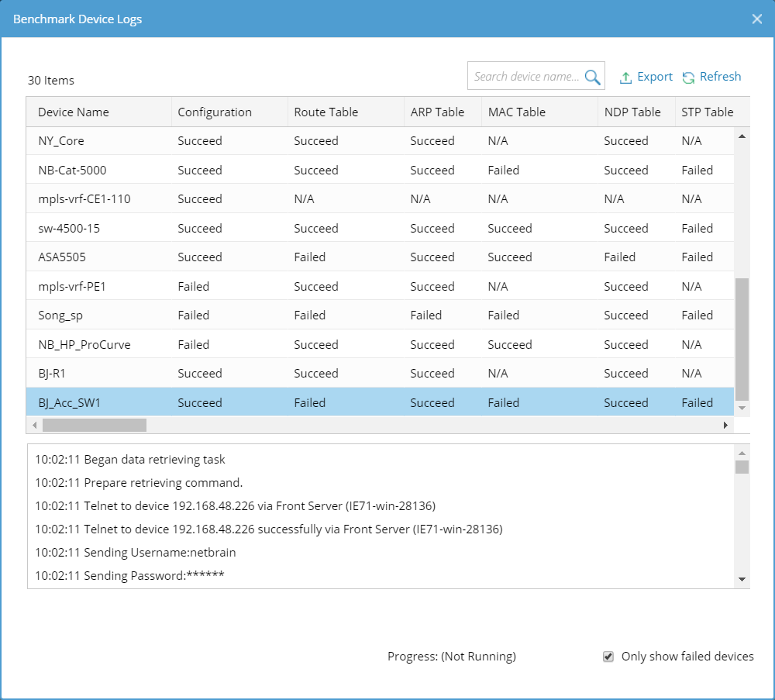This screenshot has width=775, height=700.
Task: Click the search magnifier icon
Action: tap(593, 77)
